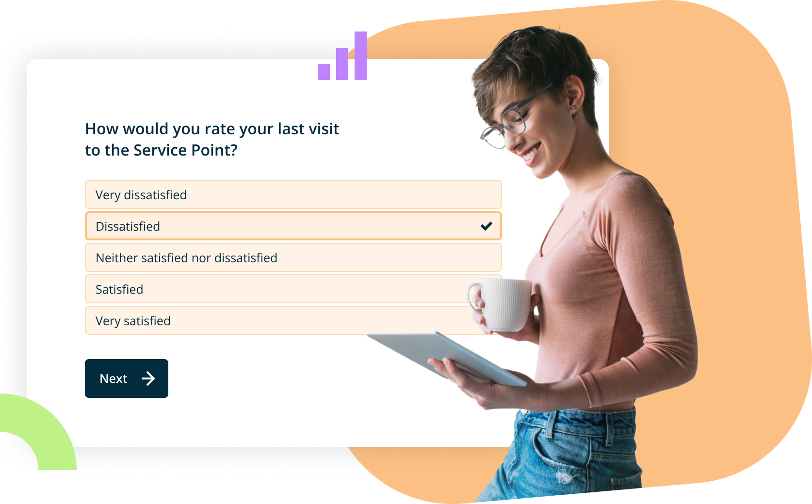Screen dimensions: 812x504
Task: Select the Very dissatisfied option
Action: point(293,194)
